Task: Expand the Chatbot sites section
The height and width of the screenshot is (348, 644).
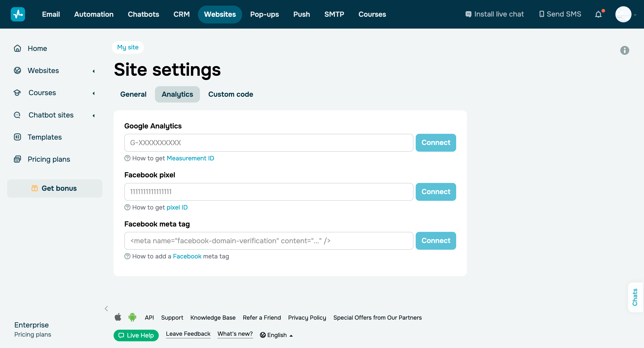Action: point(93,115)
